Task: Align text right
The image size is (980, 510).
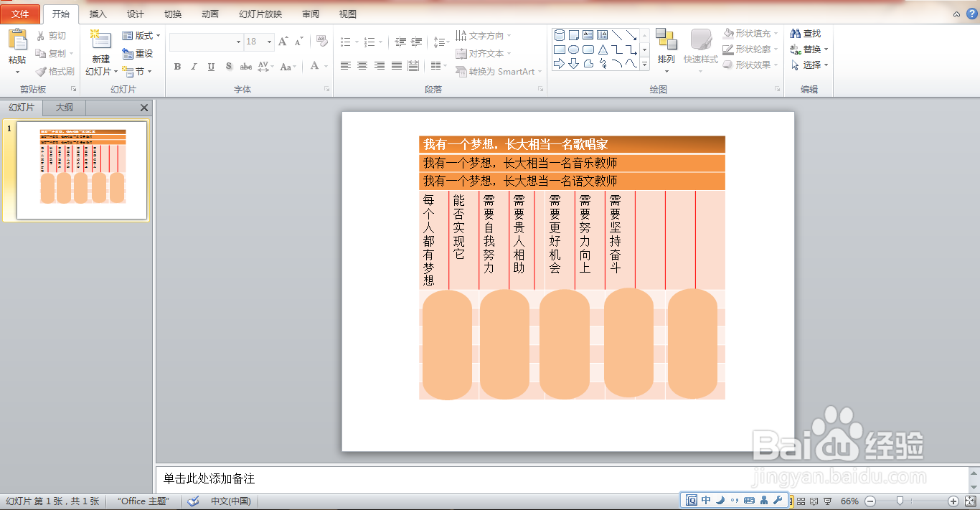Action: coord(379,66)
